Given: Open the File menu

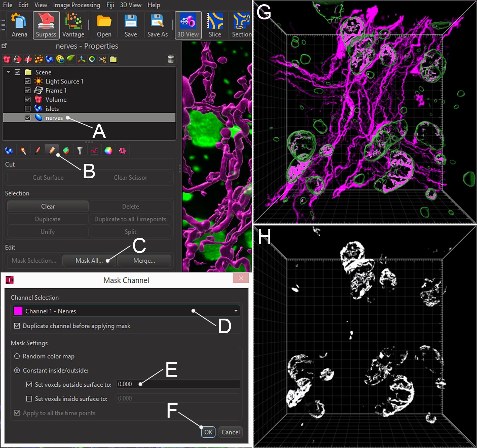Looking at the screenshot, I should (x=8, y=5).
